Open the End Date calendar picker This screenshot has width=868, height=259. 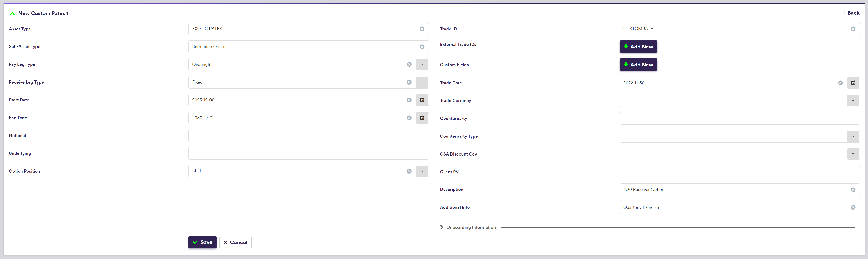pyautogui.click(x=422, y=118)
